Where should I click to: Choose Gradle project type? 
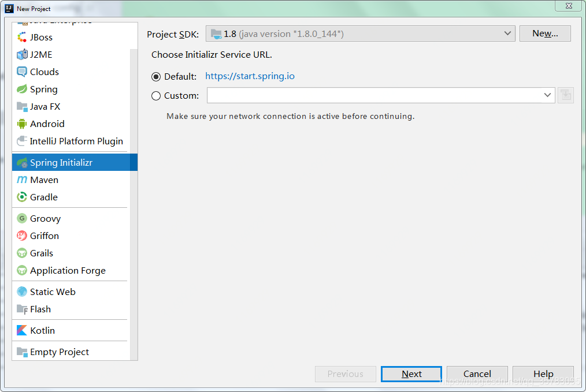pyautogui.click(x=71, y=197)
